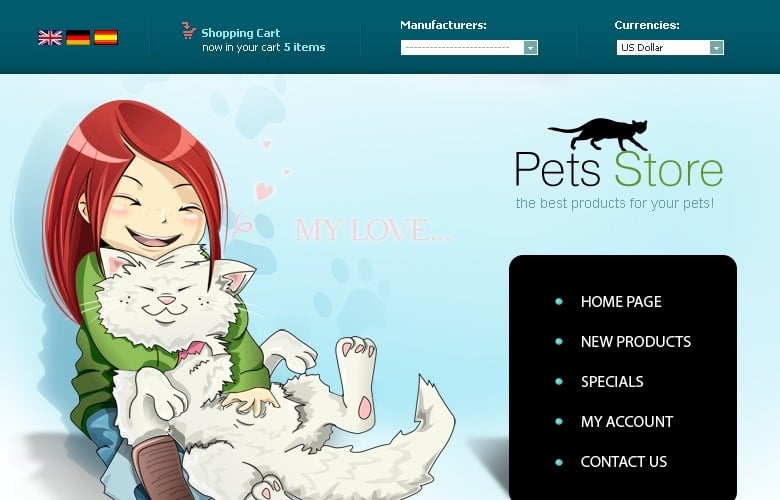Go to HOME PAGE menu item

coord(621,301)
